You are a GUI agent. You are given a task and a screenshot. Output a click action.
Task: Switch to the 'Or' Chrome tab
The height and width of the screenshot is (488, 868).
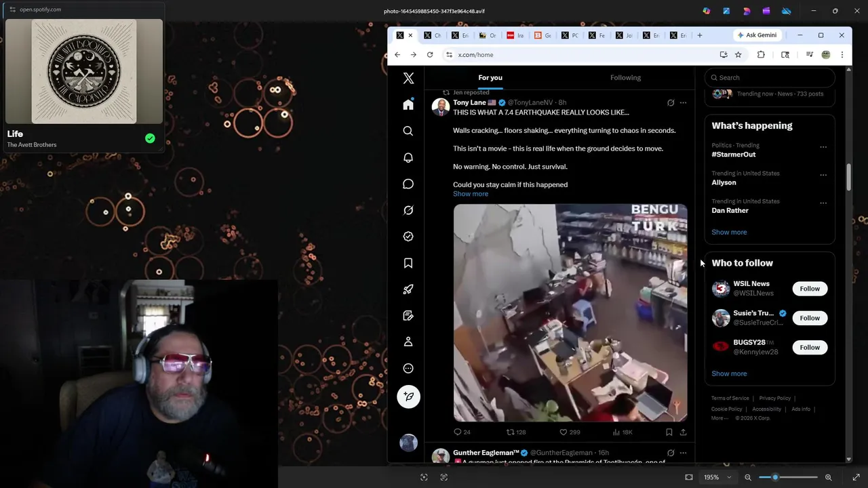coord(488,35)
